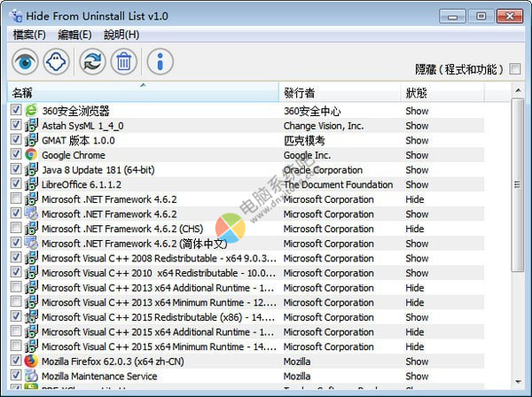Open the 檔案(F) menu

29,35
